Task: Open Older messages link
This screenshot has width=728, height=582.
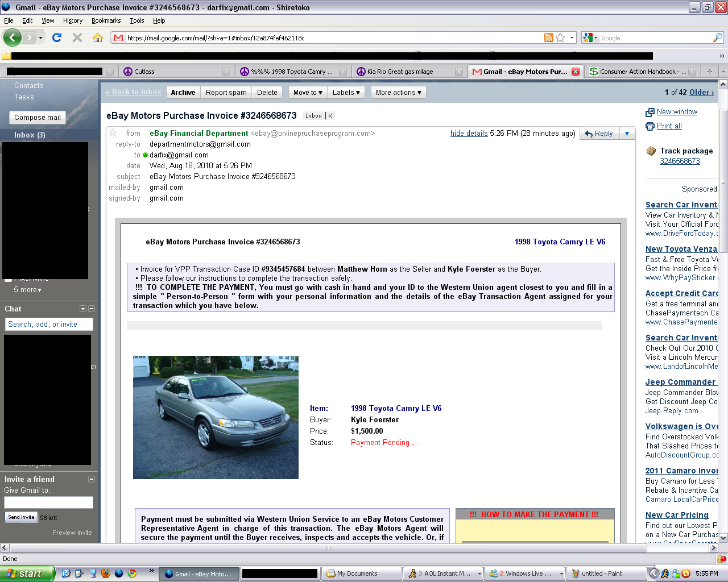Action: pos(701,93)
